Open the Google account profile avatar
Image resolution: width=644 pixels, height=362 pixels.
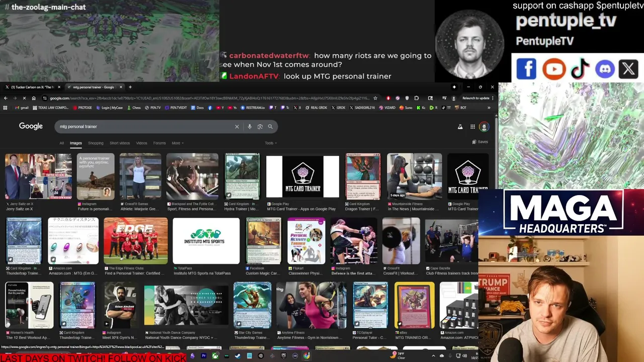[484, 127]
